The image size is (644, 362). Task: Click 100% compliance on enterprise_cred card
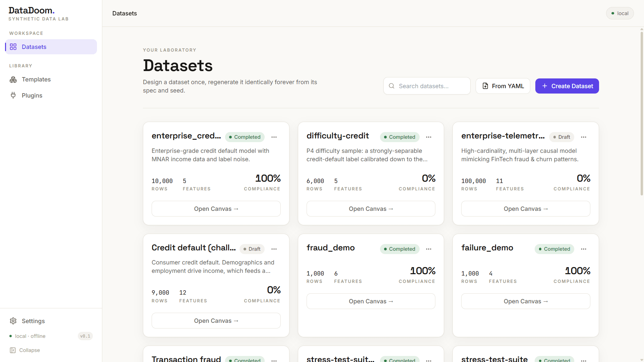point(268,178)
